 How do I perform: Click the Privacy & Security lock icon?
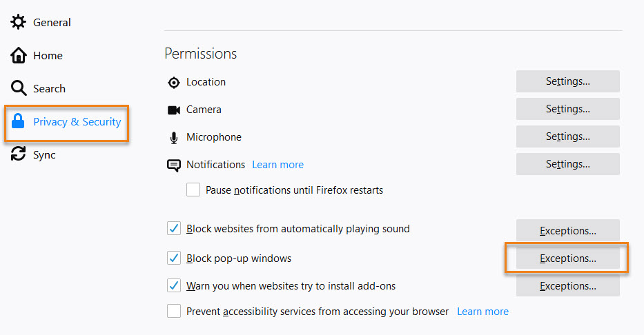[x=18, y=121]
